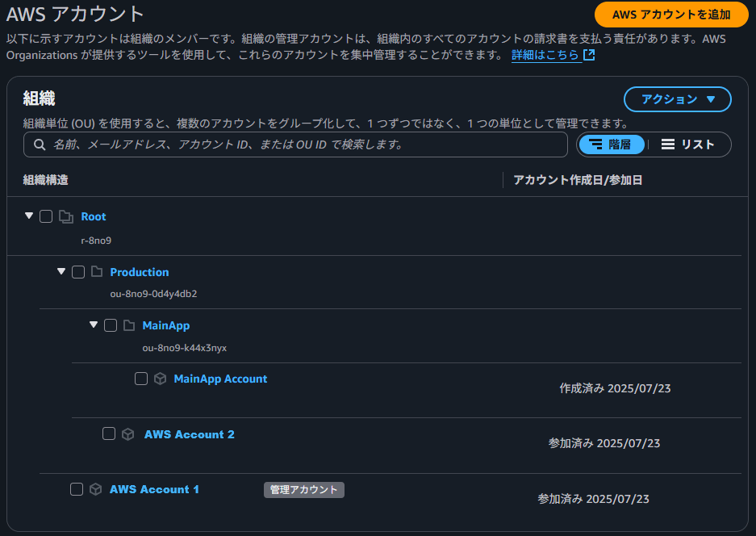756x536 pixels.
Task: Collapse the Root tree node
Action: [29, 216]
